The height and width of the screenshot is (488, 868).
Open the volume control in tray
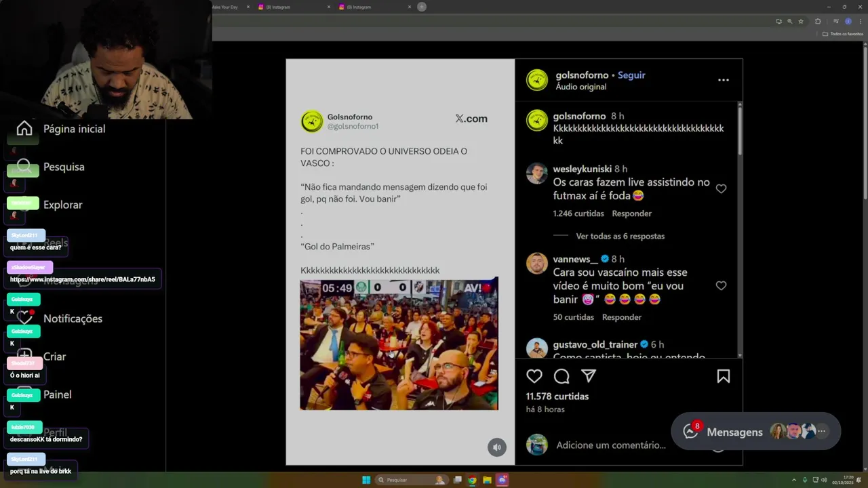click(x=824, y=480)
